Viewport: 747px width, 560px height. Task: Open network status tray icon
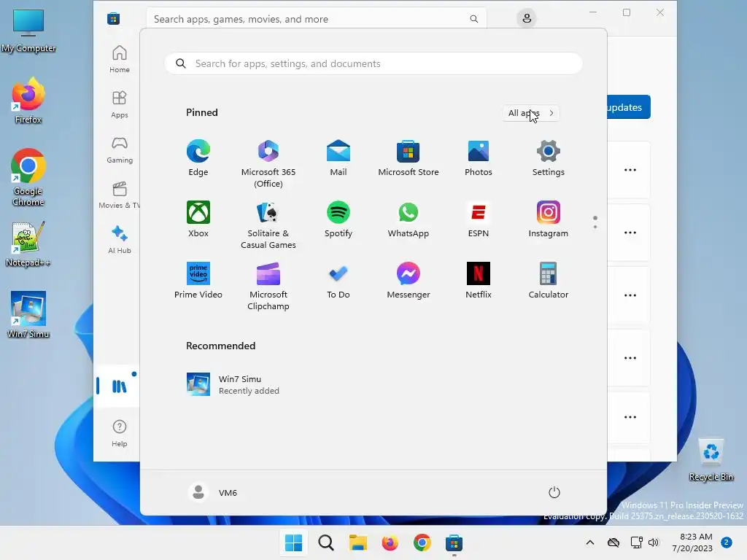(x=636, y=542)
